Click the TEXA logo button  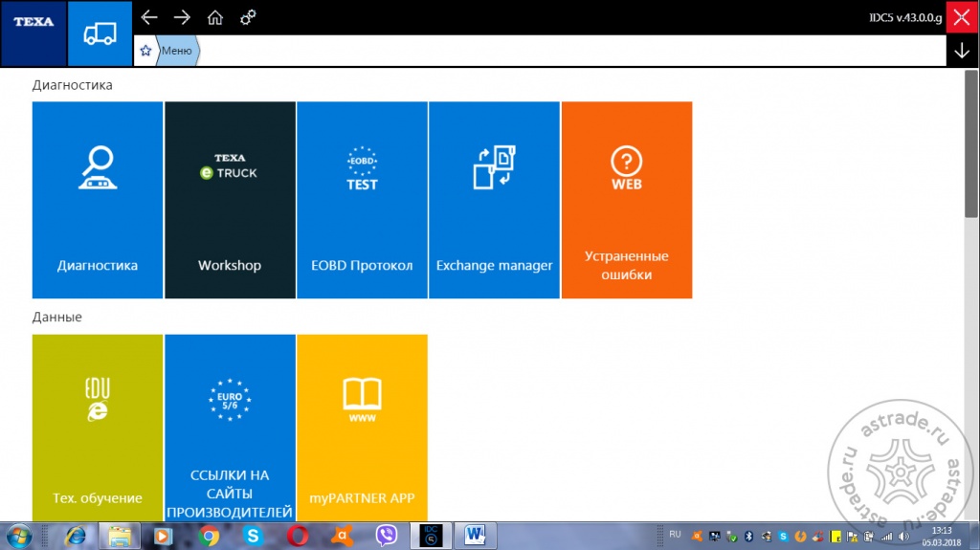click(x=33, y=33)
